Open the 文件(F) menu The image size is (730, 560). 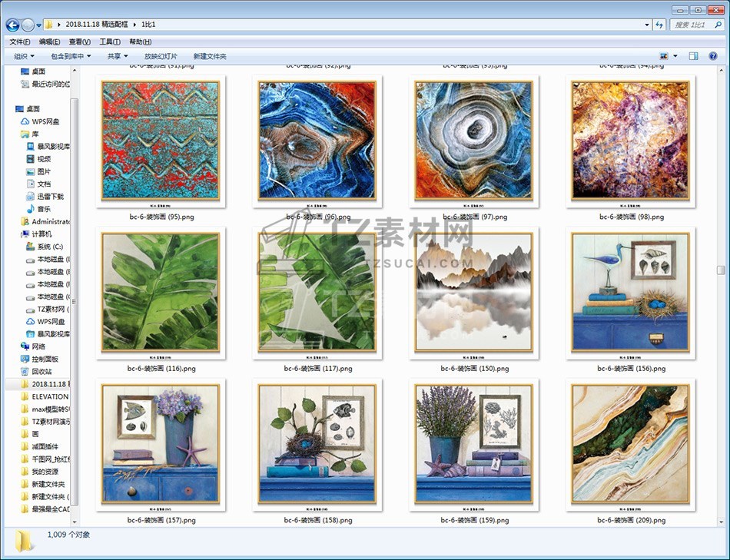click(x=20, y=41)
